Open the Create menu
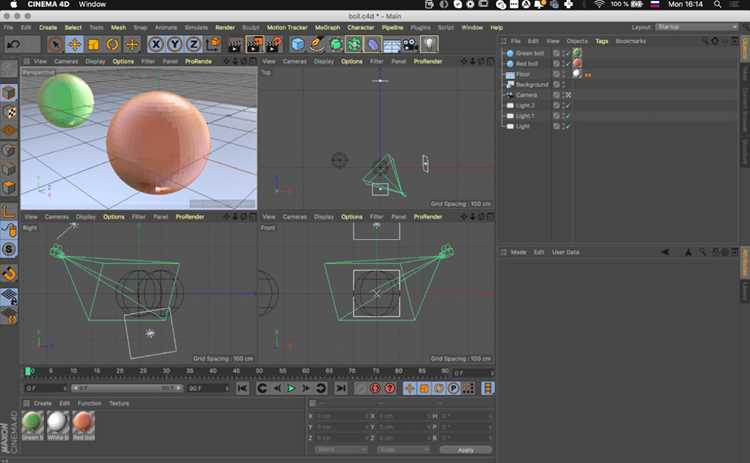Image resolution: width=750 pixels, height=463 pixels. pyautogui.click(x=48, y=28)
